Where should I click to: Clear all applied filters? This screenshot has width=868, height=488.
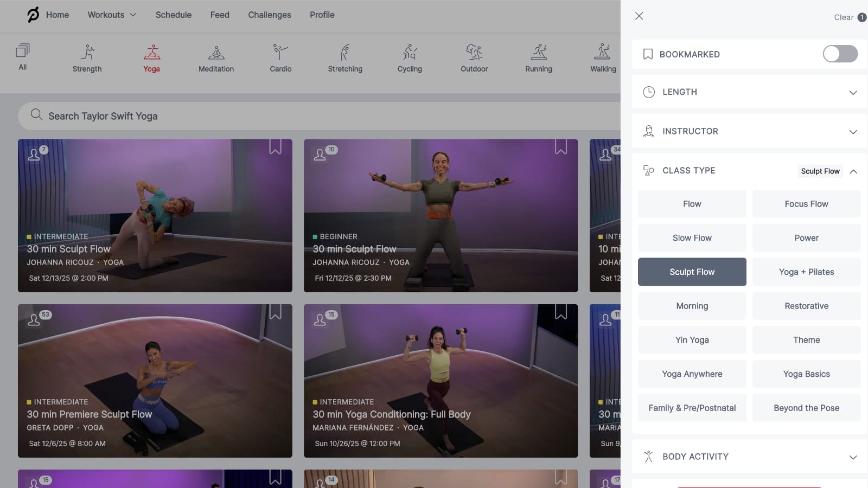pos(844,17)
